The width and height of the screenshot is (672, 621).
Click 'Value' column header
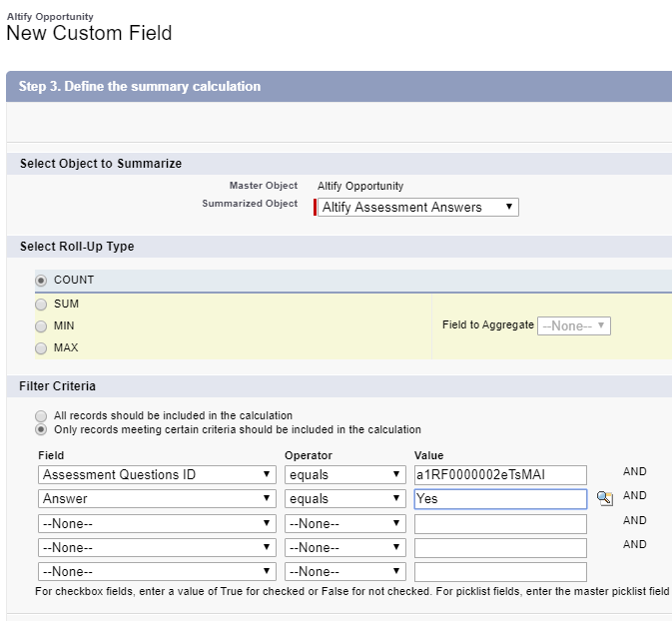coord(429,455)
